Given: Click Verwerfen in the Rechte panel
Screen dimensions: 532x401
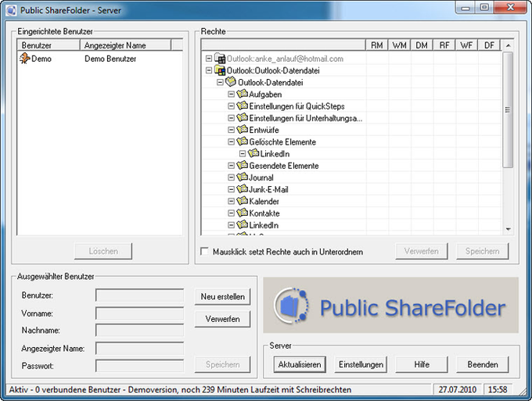Looking at the screenshot, I should tap(422, 251).
